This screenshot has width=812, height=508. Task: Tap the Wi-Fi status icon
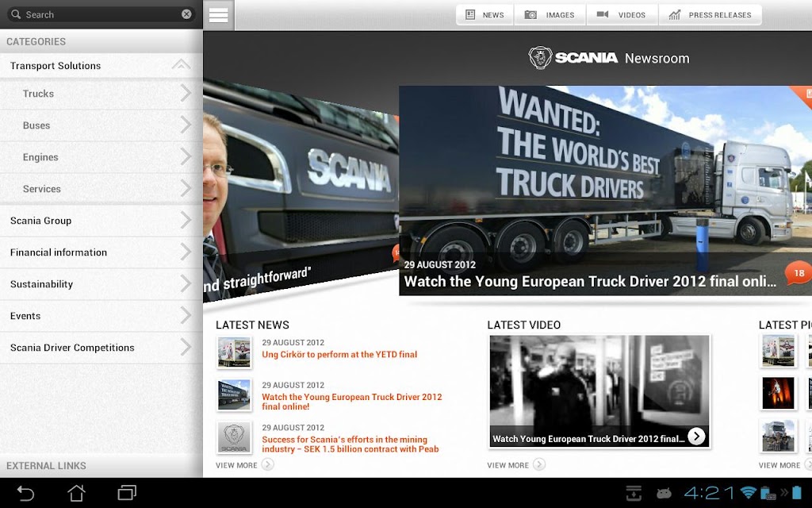click(x=749, y=492)
